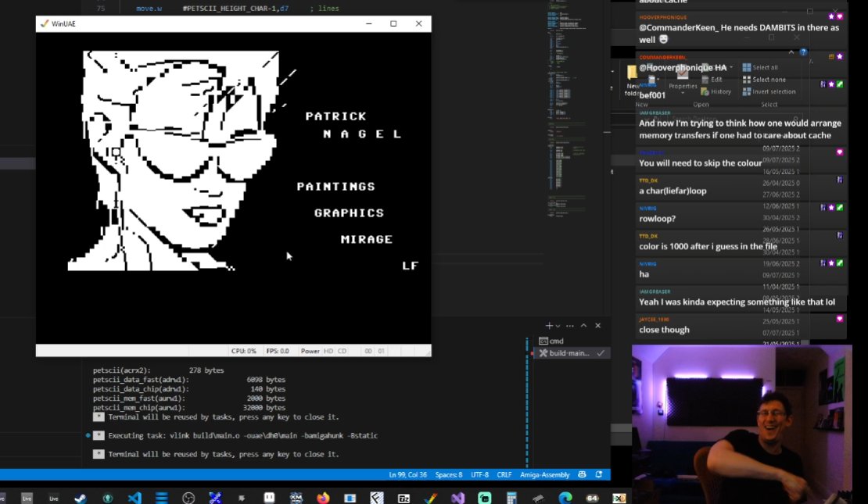Open Steam from the taskbar
Viewport: 868px width, 504px height.
81,498
